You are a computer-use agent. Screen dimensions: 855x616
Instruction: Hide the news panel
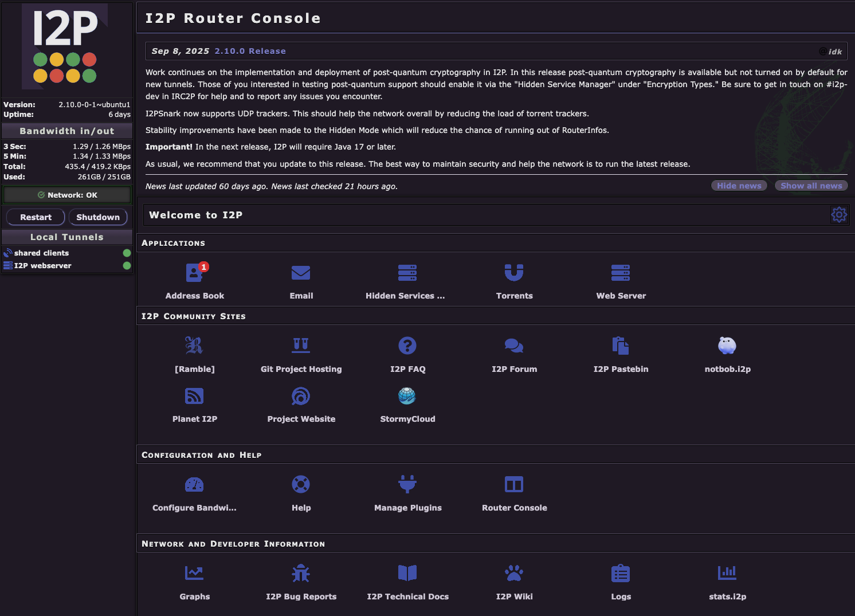tap(739, 185)
